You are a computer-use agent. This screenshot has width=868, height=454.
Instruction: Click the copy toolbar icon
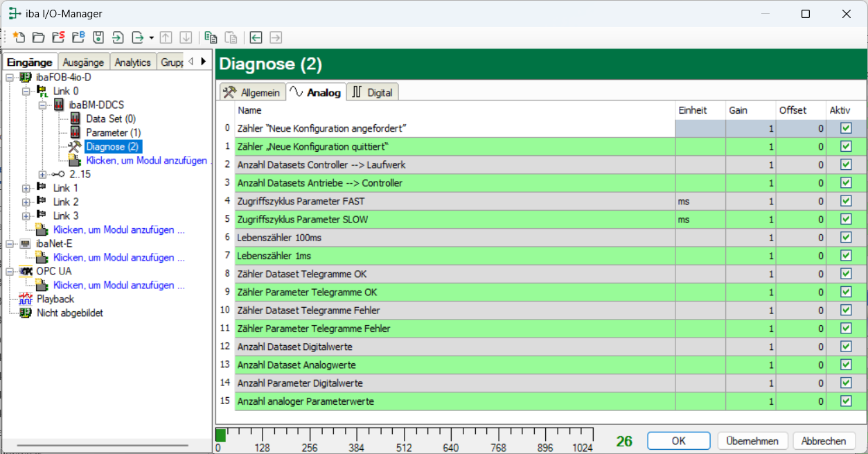tap(211, 37)
